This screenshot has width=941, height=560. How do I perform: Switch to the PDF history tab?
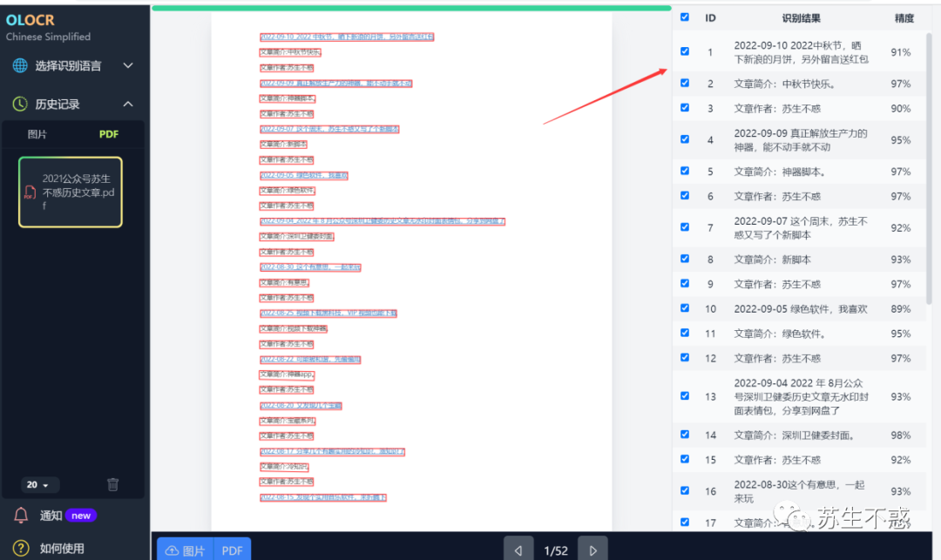pyautogui.click(x=109, y=134)
